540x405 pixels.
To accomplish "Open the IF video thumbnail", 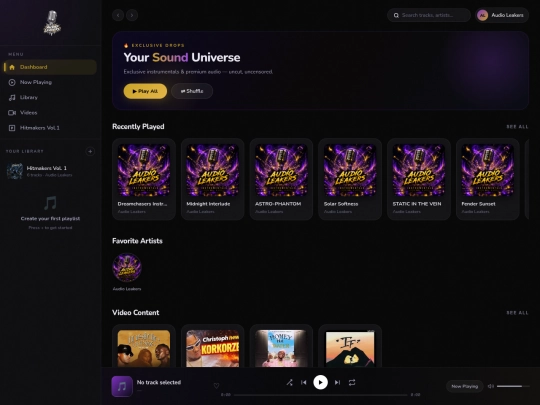I will click(350, 349).
